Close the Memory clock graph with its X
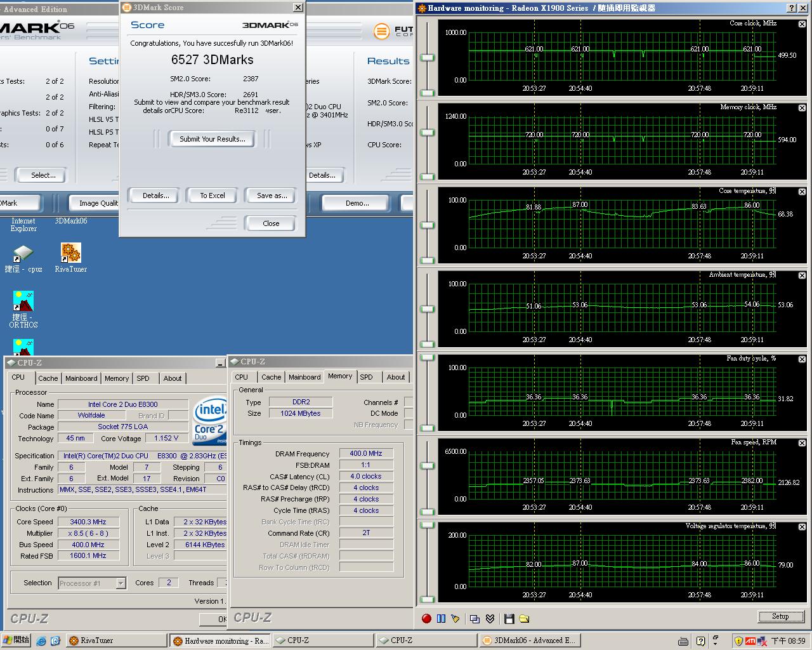The image size is (812, 650). pyautogui.click(x=802, y=108)
